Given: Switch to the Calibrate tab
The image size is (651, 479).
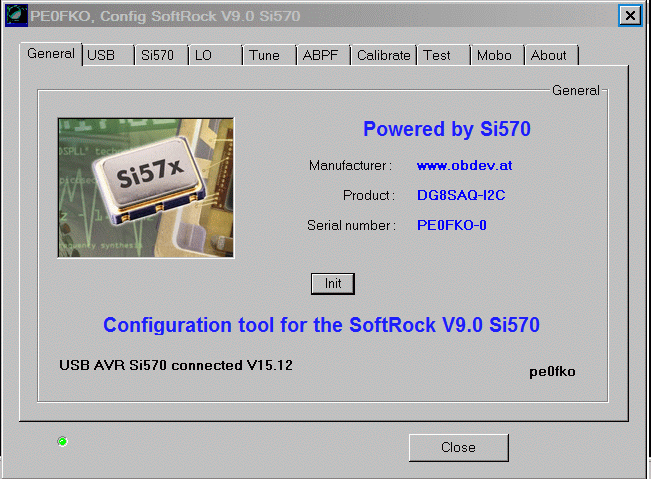Looking at the screenshot, I should [384, 56].
